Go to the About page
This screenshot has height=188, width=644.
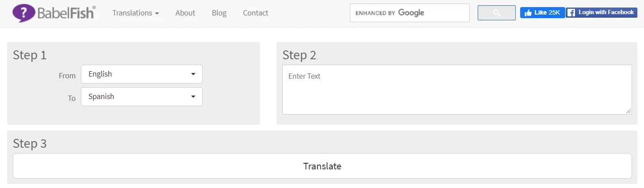coord(185,13)
